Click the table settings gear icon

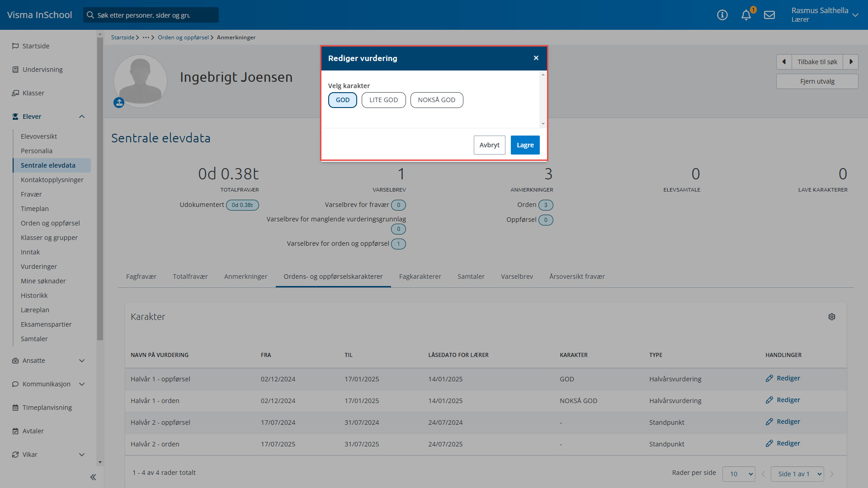pos(832,317)
